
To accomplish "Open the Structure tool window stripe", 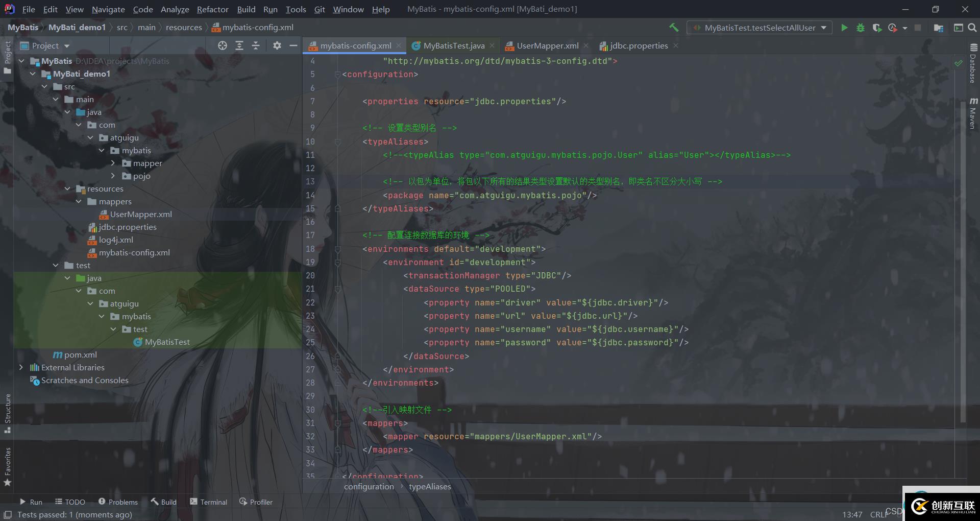I will point(8,413).
